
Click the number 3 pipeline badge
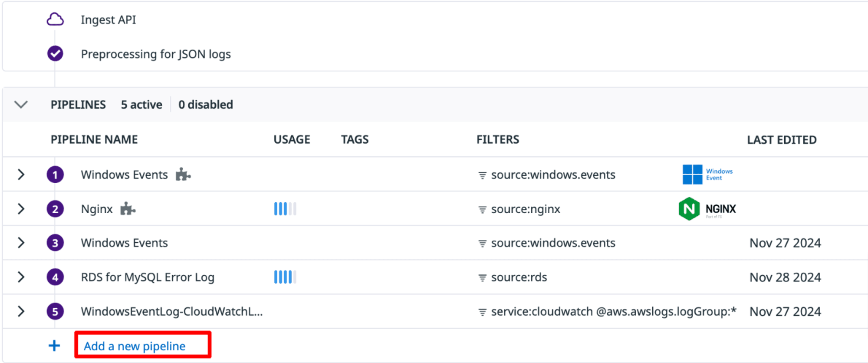[55, 243]
